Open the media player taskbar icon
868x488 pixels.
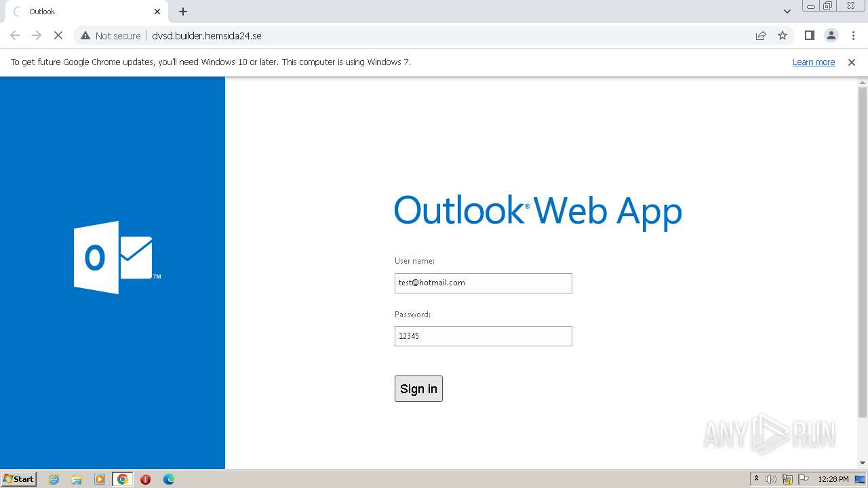pyautogui.click(x=100, y=479)
